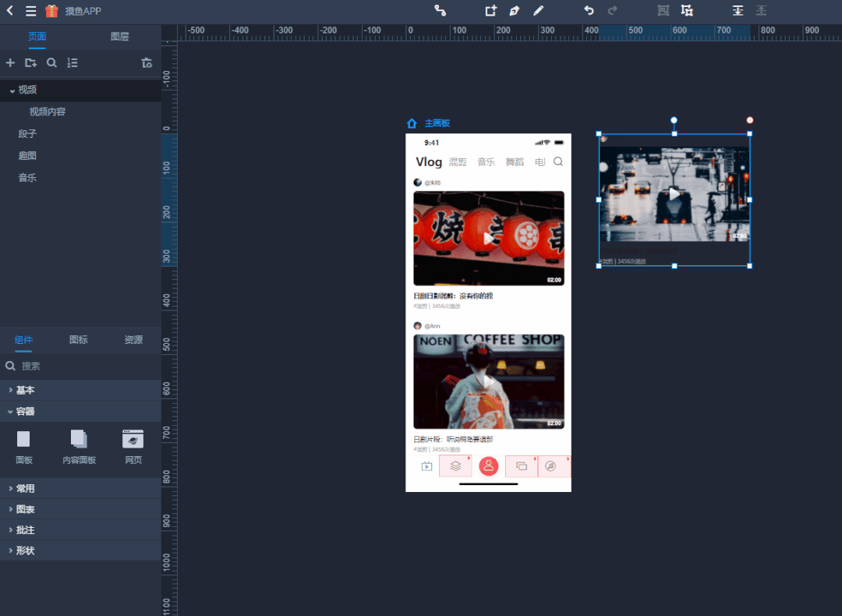Click title 日剧日影混剪：没有你的我

coord(453,296)
